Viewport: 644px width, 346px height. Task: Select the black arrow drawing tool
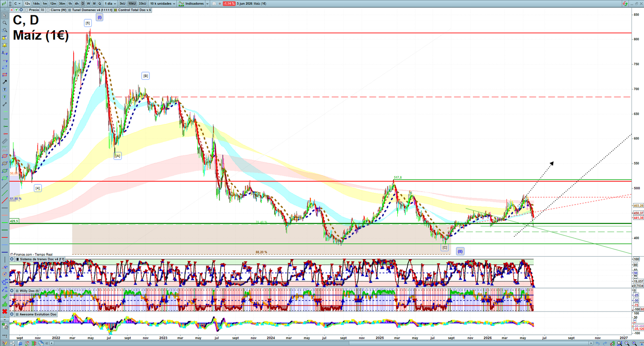[4, 82]
